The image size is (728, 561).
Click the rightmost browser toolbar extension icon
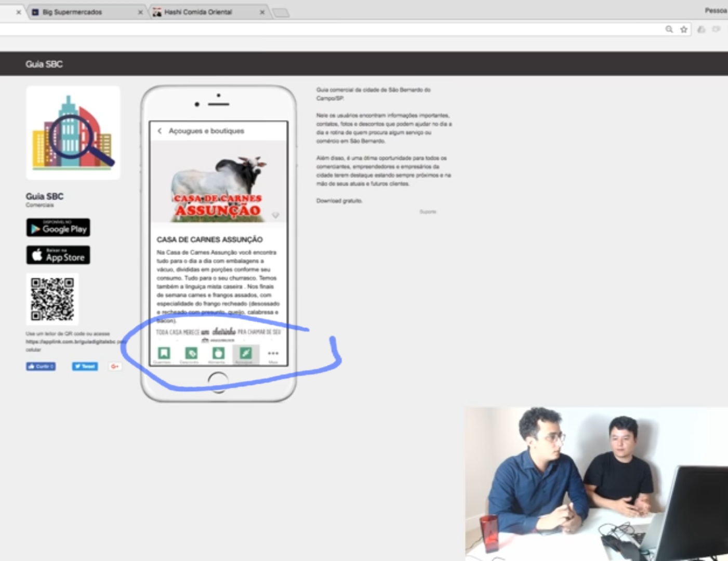coord(717,30)
